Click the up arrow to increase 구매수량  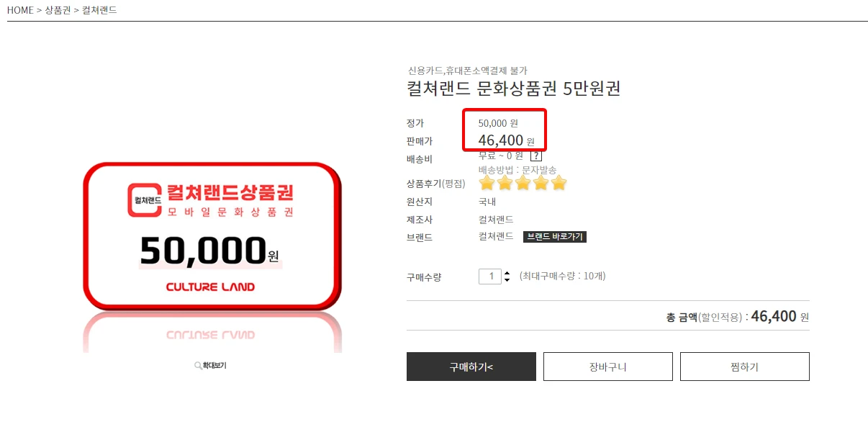click(x=507, y=273)
